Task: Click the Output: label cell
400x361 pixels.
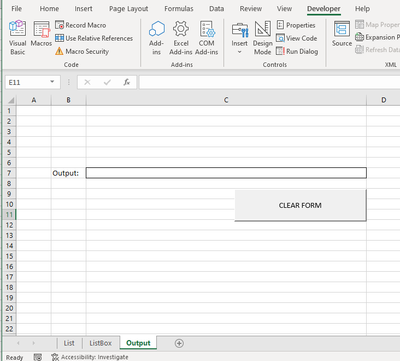Action: point(68,173)
